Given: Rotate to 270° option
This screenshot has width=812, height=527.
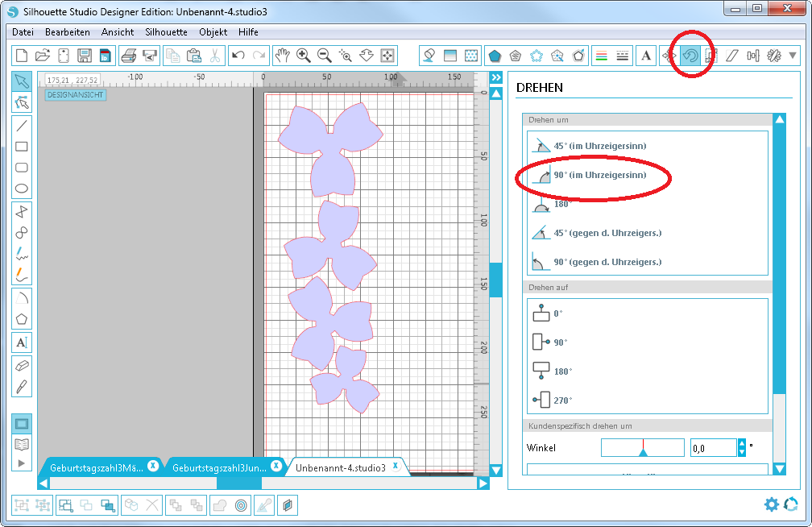Looking at the screenshot, I should coord(563,400).
